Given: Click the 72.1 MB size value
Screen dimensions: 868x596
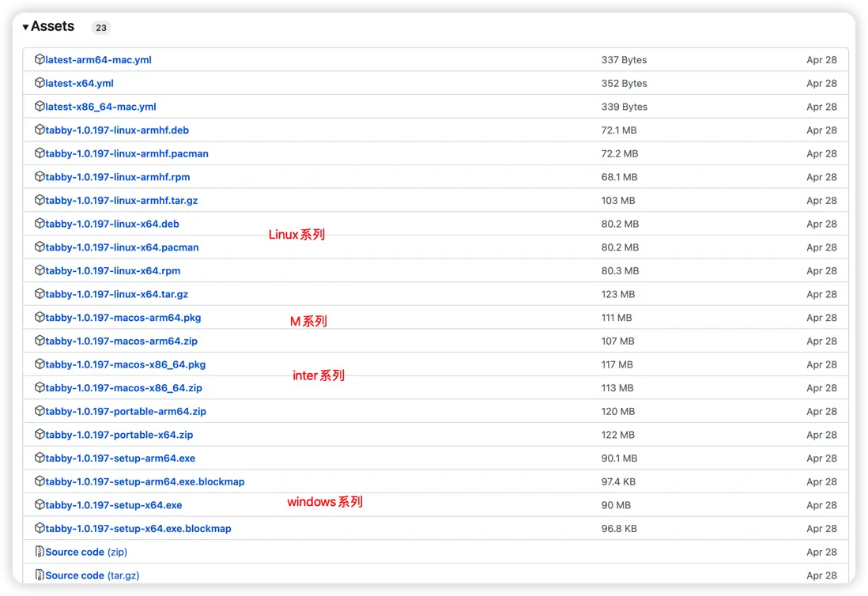Looking at the screenshot, I should (619, 130).
